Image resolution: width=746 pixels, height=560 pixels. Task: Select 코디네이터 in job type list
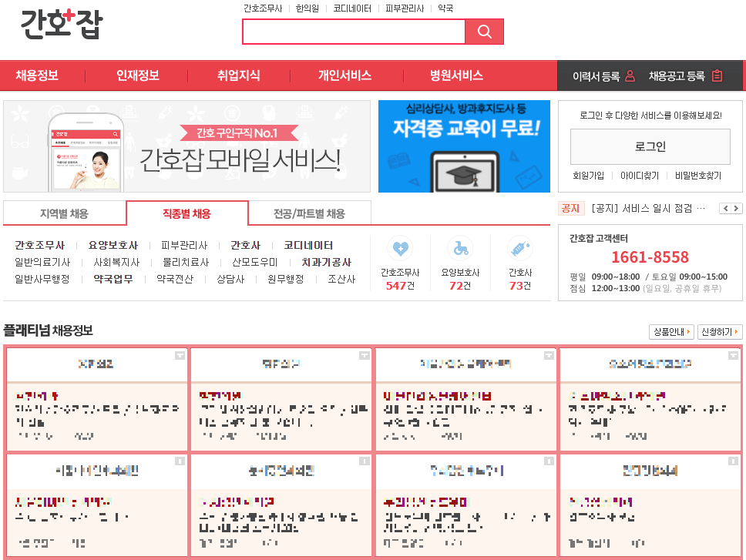308,245
